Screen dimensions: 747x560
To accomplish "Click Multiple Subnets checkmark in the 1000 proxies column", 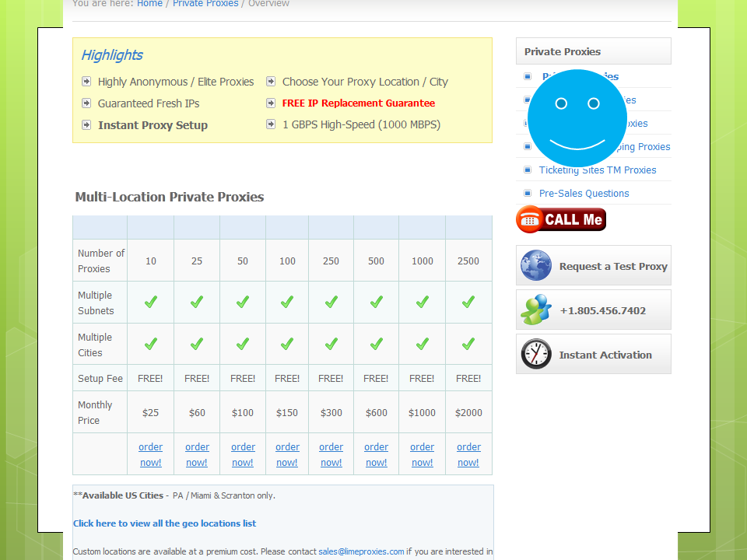I will [422, 302].
